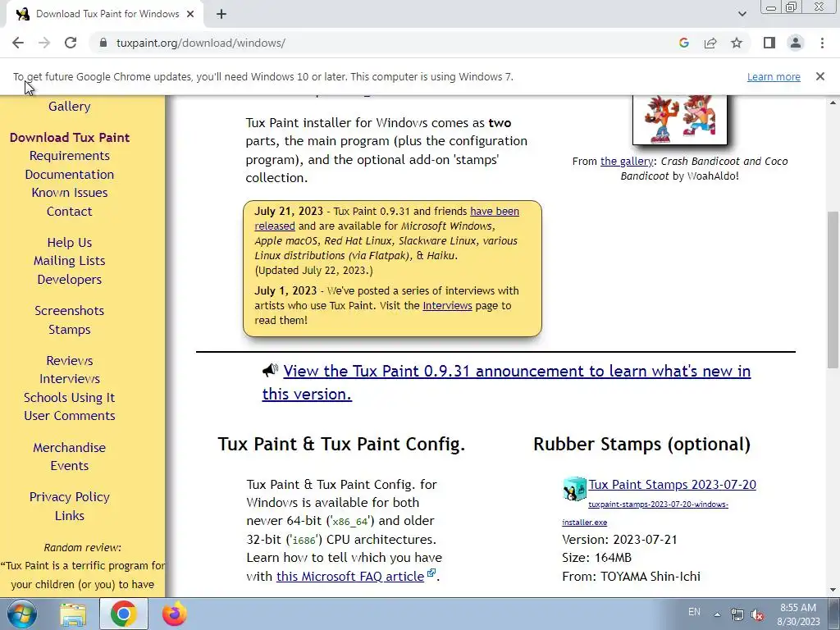Click the muted volume tray icon
Viewport: 840px width, 630px height.
click(x=757, y=615)
